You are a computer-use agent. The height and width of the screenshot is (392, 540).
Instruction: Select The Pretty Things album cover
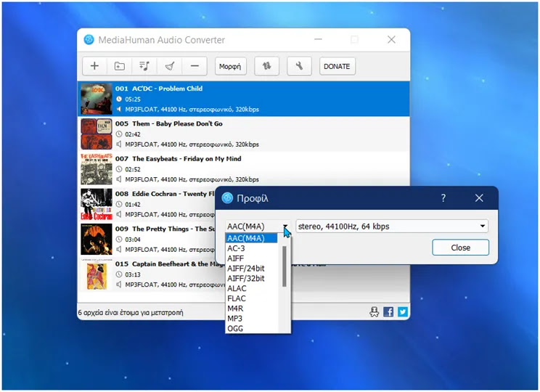point(97,239)
